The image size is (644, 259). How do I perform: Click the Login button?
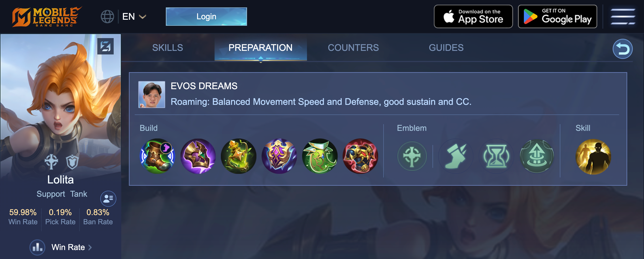[x=206, y=17]
